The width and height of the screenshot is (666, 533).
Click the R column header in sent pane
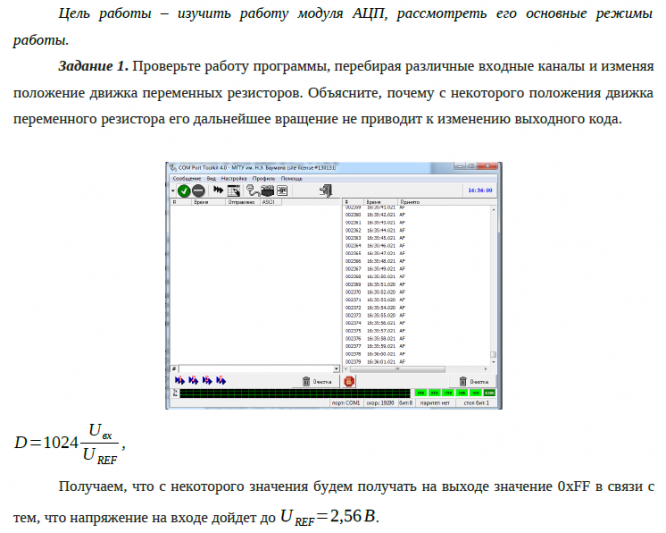tap(181, 202)
